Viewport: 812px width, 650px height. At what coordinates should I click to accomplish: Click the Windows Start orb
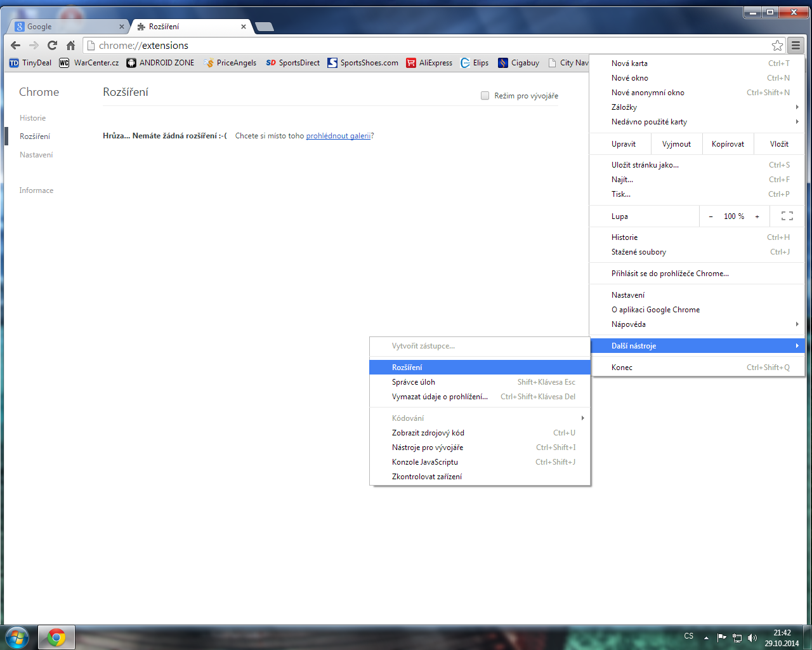click(17, 637)
